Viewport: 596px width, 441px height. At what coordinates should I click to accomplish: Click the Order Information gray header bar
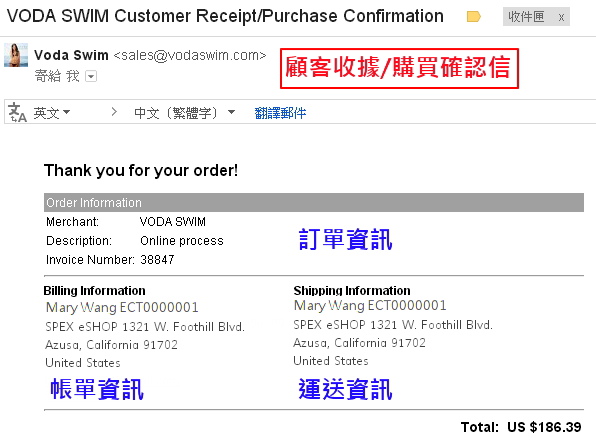click(314, 203)
